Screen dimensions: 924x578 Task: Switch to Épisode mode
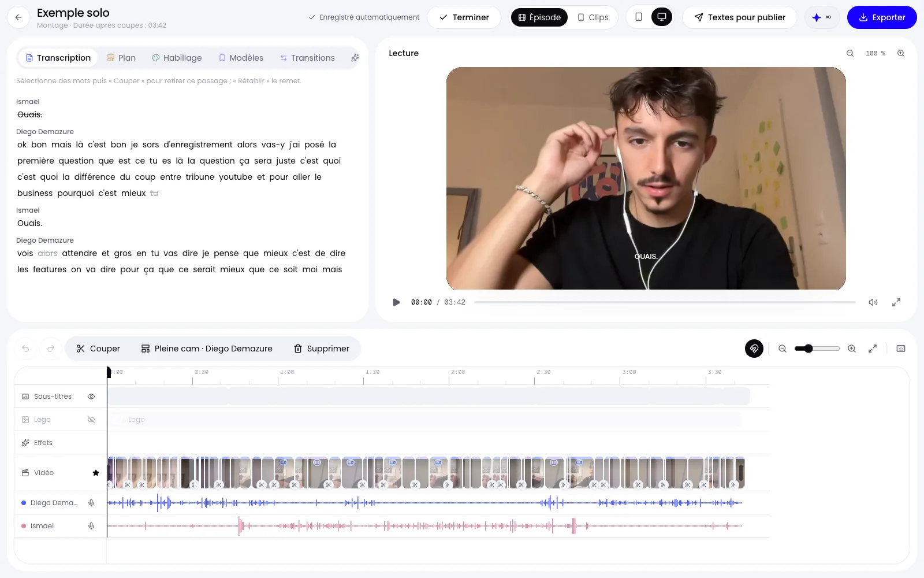[x=539, y=17]
